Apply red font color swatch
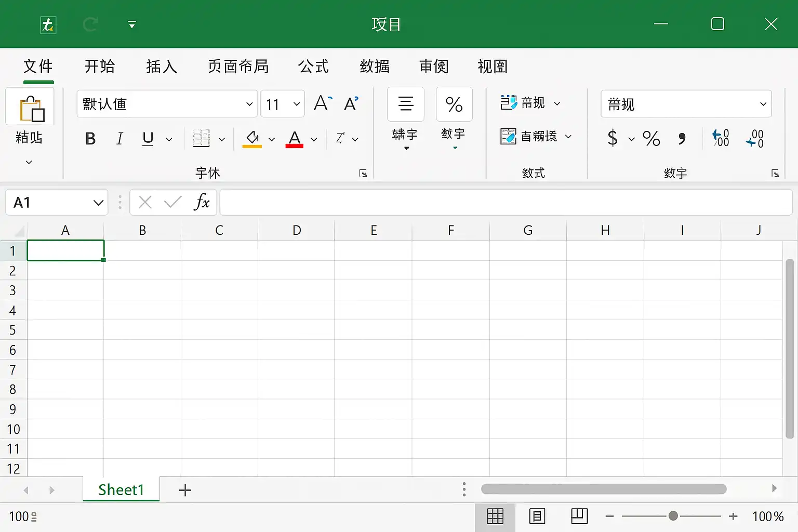The height and width of the screenshot is (532, 798). [295, 139]
